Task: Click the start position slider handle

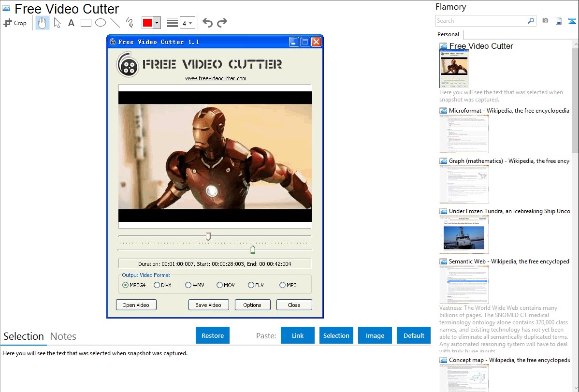Action: point(208,236)
